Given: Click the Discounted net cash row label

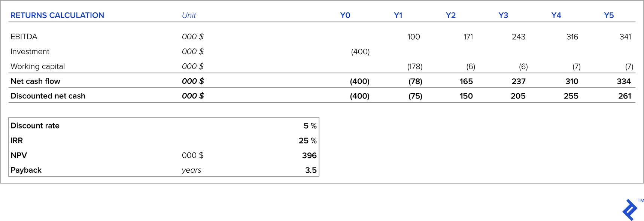Looking at the screenshot, I should [x=48, y=96].
